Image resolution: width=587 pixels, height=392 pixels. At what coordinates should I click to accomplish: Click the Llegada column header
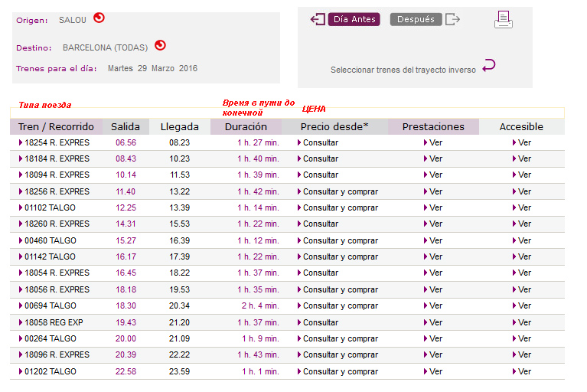click(180, 127)
